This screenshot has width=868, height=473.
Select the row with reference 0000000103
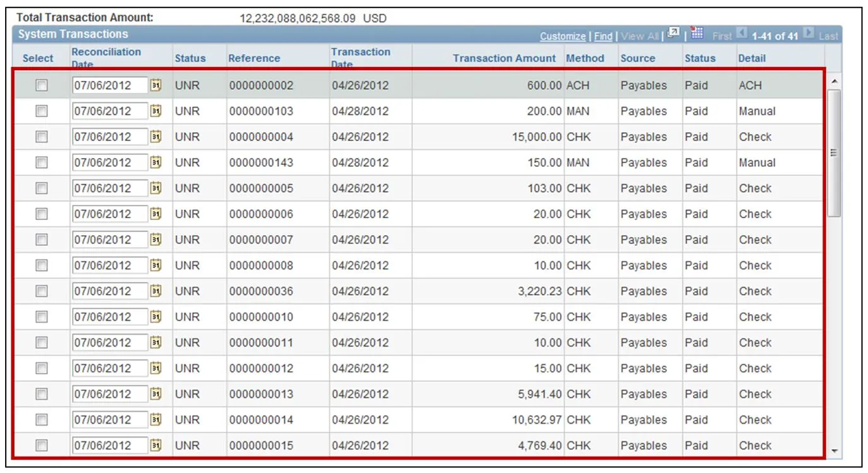pyautogui.click(x=42, y=111)
